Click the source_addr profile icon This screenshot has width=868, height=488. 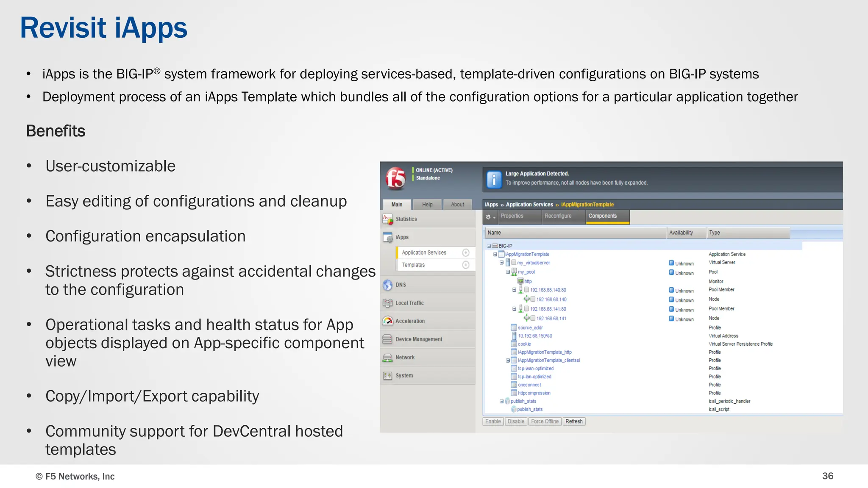514,327
